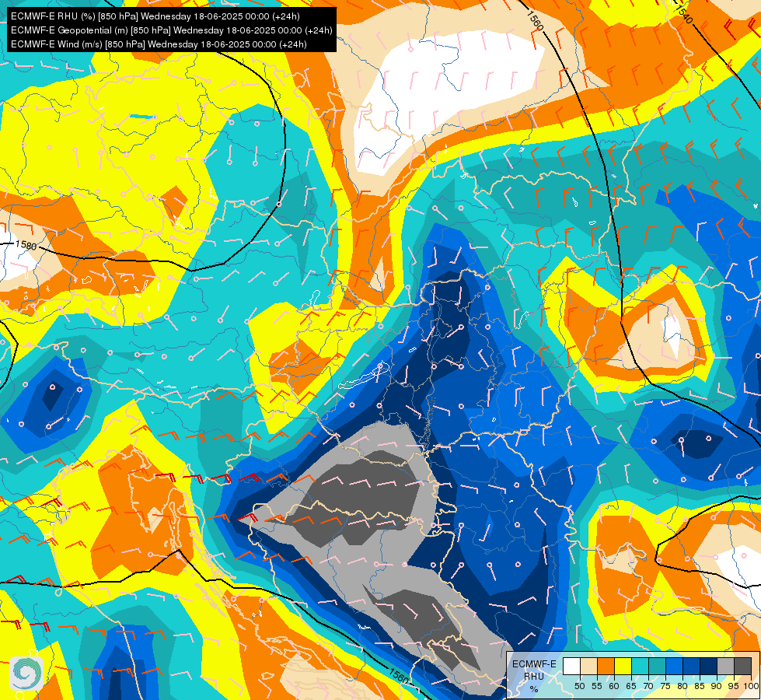Pick the dark gray 95–100 legend swatch
This screenshot has height=700, width=761.
pyautogui.click(x=742, y=666)
